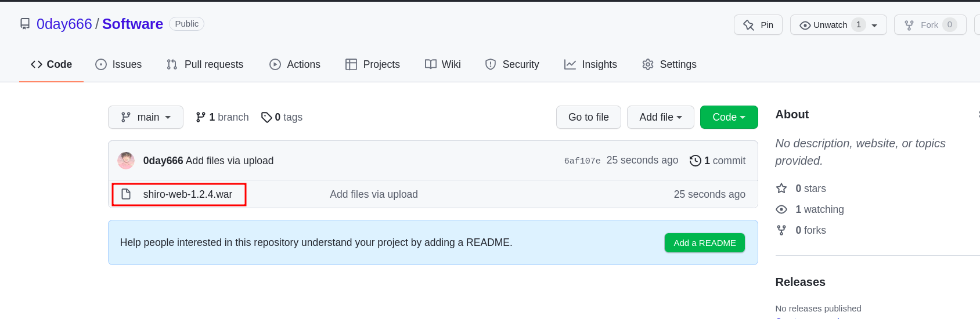Click the '25 seconds ago' timestamp in the commit header
The image size is (980, 319).
(642, 160)
